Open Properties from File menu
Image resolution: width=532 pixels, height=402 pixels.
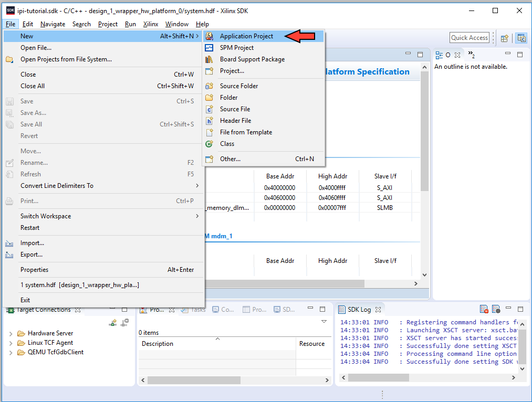(x=104, y=269)
